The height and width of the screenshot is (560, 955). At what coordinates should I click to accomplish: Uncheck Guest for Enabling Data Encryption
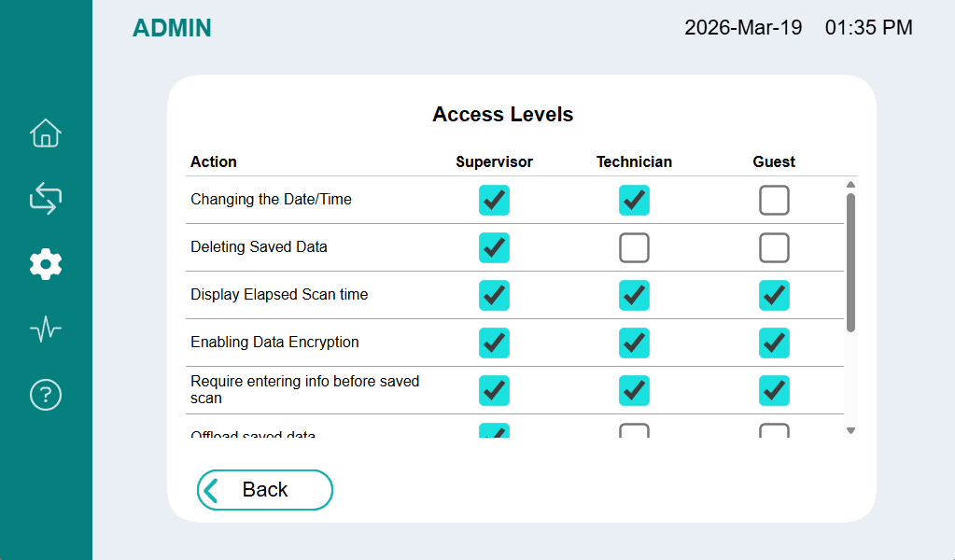click(774, 343)
